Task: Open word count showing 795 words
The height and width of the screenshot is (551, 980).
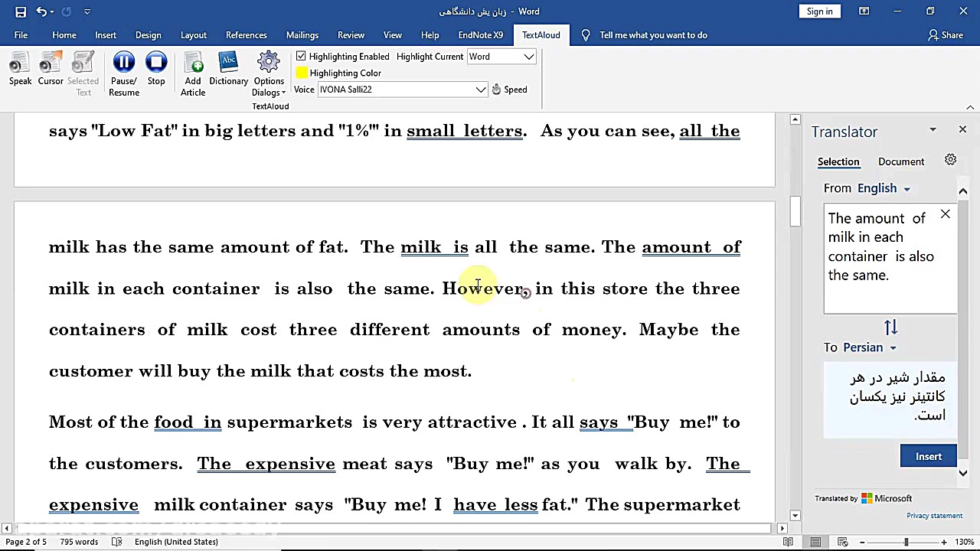Action: pos(78,542)
